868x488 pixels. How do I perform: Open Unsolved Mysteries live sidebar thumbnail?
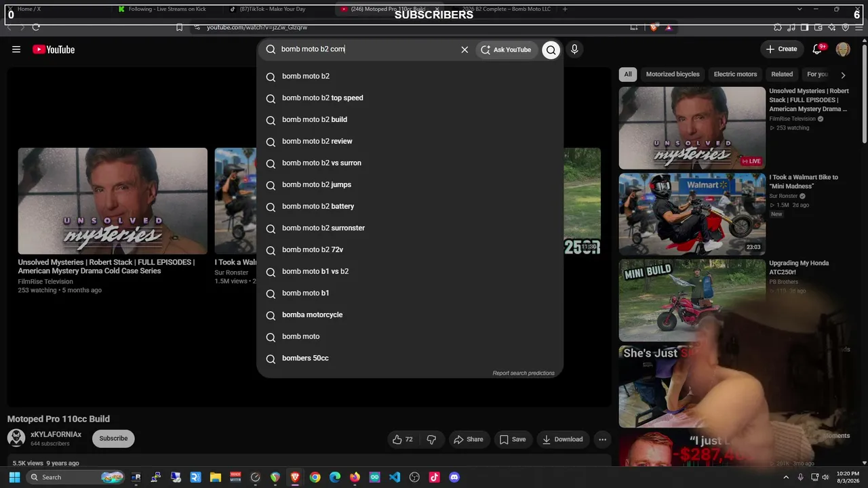[692, 127]
